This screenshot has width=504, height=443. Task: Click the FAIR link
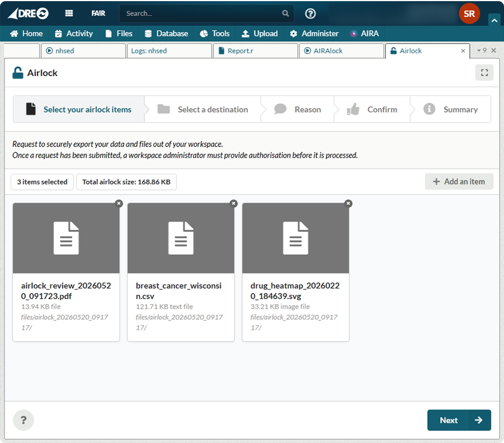pyautogui.click(x=98, y=13)
